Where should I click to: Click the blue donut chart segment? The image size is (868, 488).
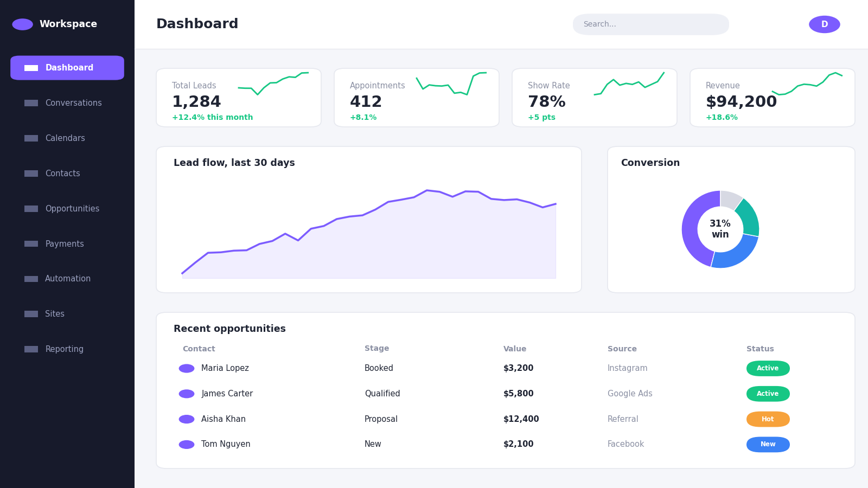[737, 253]
